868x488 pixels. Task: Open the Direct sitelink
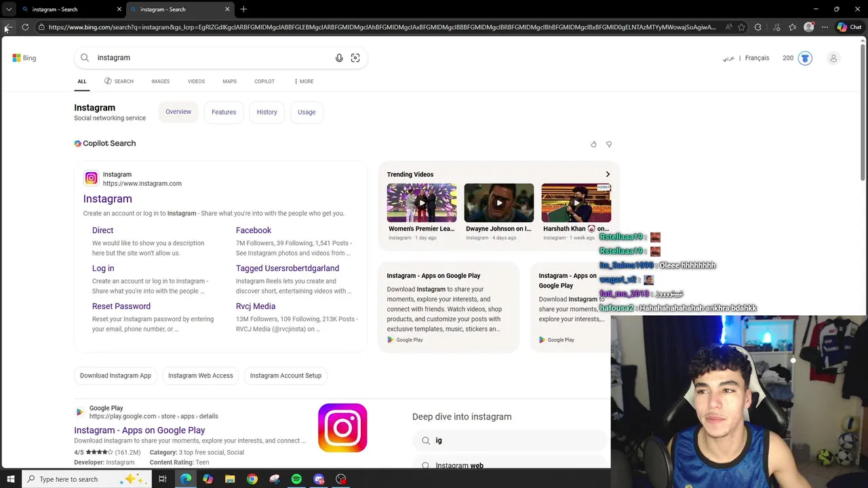(102, 230)
